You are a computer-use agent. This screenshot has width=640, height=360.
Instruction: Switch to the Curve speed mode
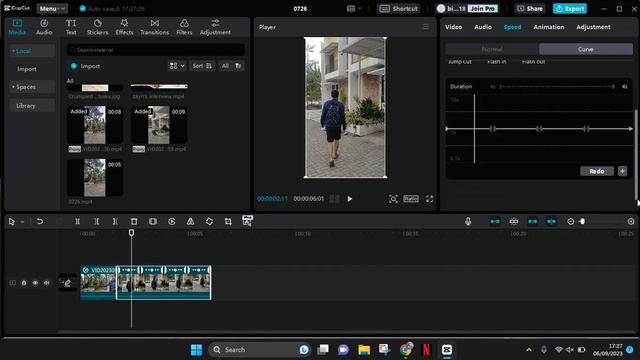click(586, 49)
